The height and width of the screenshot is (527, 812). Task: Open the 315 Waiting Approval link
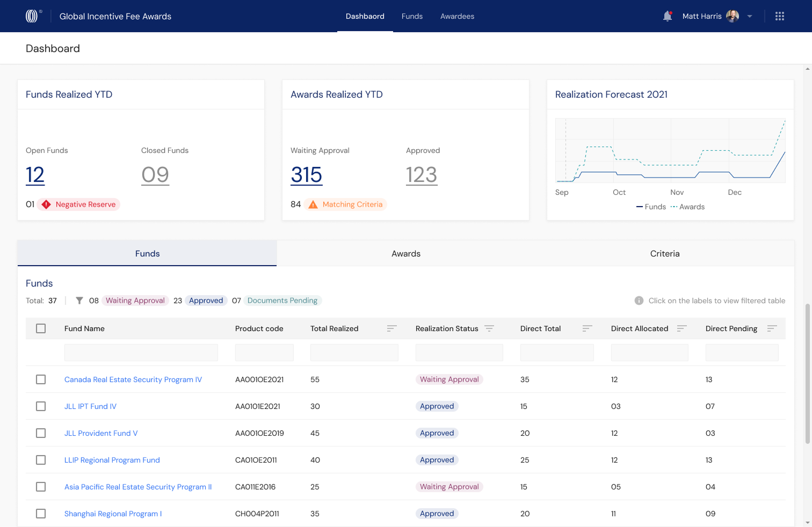click(307, 175)
